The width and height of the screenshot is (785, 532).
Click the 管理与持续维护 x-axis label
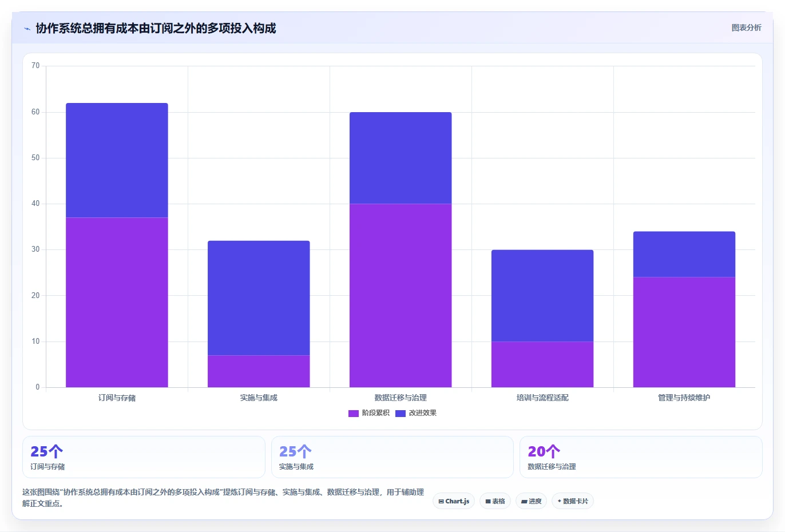tap(684, 398)
